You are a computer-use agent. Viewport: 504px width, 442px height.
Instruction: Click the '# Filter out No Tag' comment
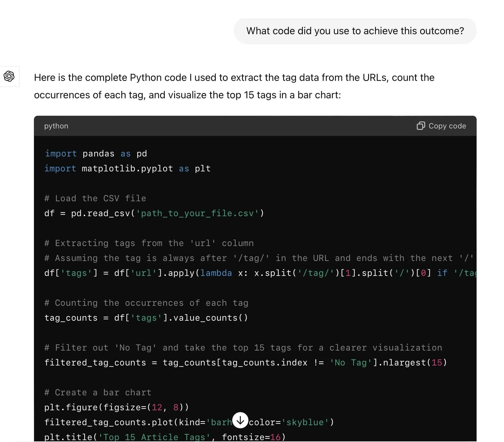coord(243,348)
